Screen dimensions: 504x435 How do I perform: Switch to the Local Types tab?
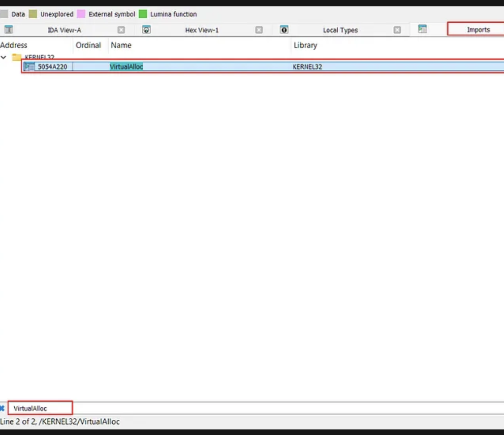click(340, 30)
